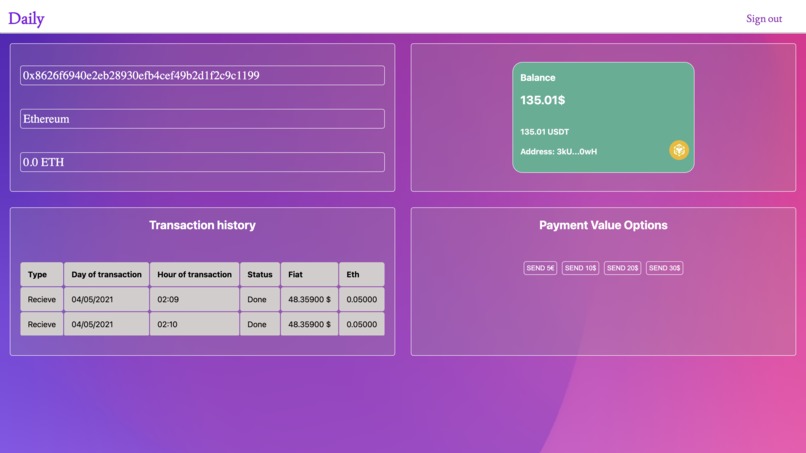806x453 pixels.
Task: Sign out of the account
Action: [764, 19]
